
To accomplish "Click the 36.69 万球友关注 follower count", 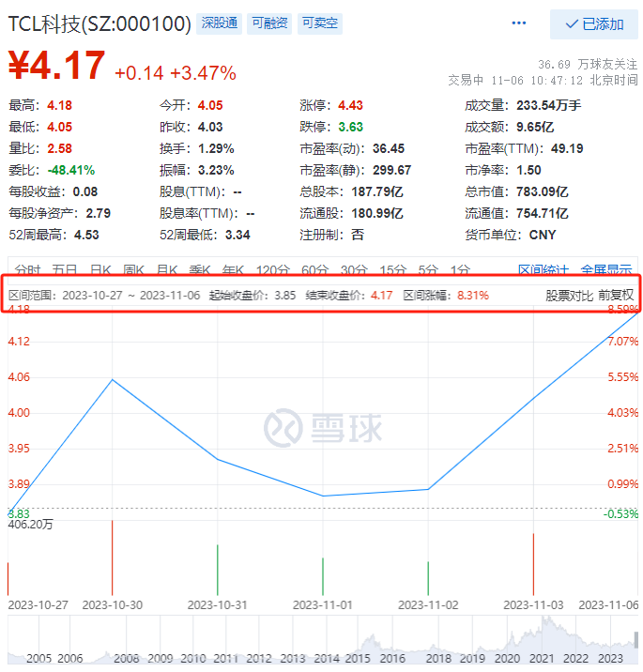I will [x=588, y=64].
